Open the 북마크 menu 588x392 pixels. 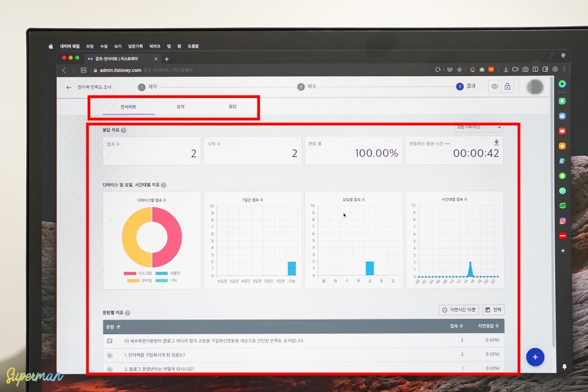[155, 46]
